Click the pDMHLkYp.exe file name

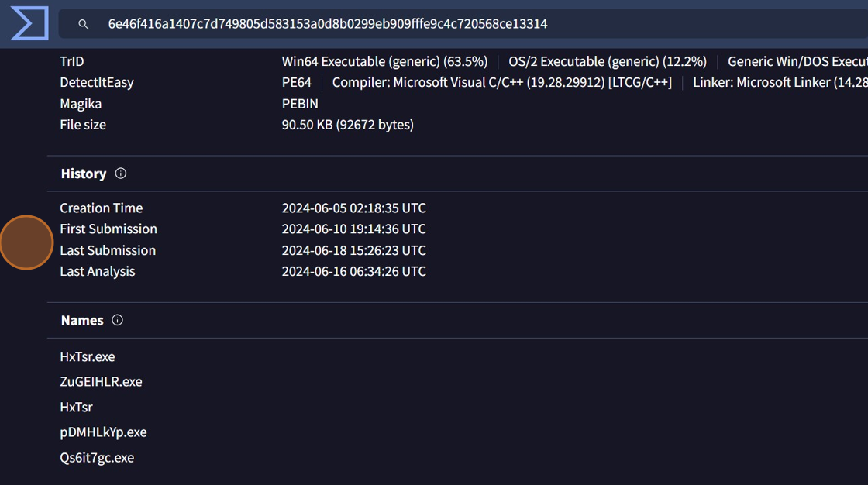(x=103, y=432)
